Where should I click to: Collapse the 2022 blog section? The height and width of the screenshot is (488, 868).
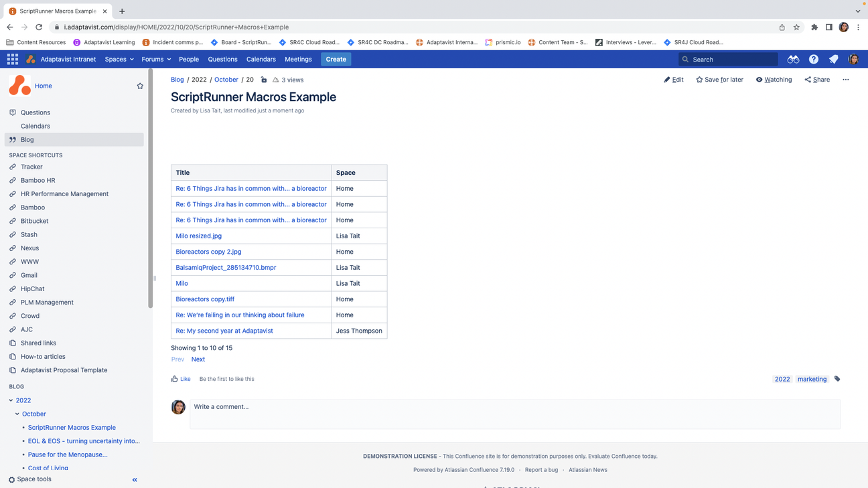coord(11,400)
